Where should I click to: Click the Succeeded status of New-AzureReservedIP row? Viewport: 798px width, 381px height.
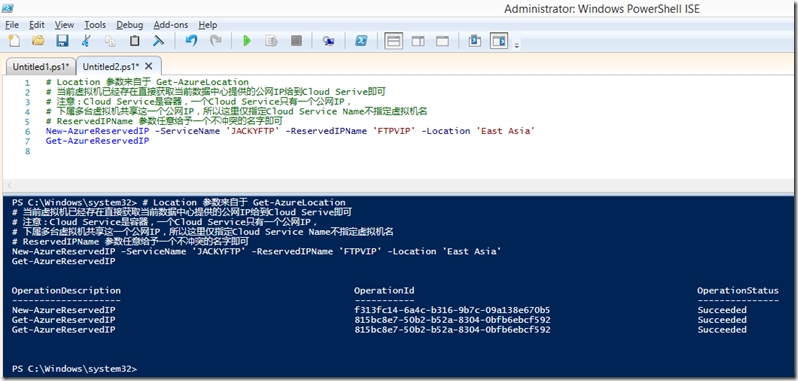722,310
